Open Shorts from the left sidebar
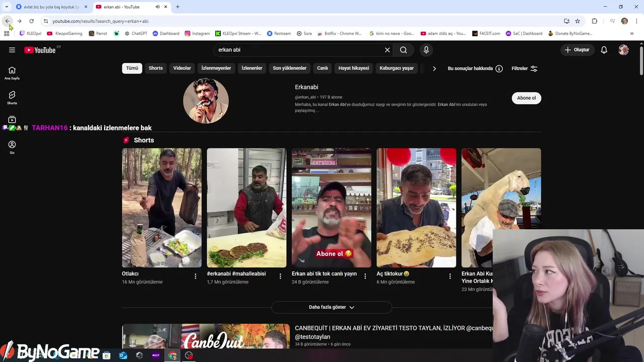 pos(12,98)
